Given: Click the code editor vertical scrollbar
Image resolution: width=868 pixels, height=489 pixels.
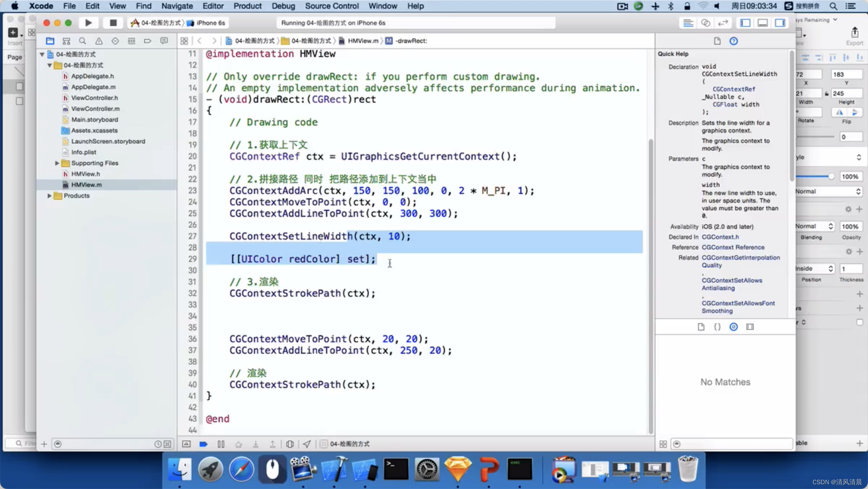Looking at the screenshot, I should pyautogui.click(x=651, y=286).
